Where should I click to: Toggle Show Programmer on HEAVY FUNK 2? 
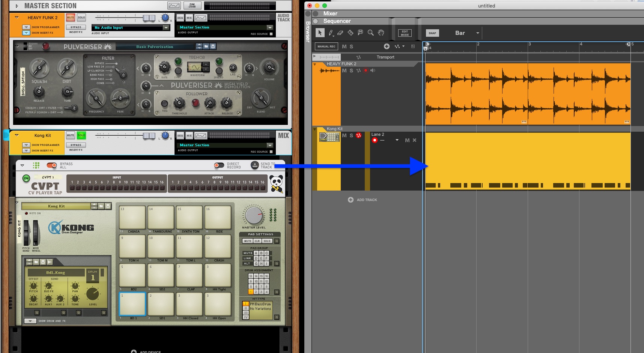coord(26,27)
